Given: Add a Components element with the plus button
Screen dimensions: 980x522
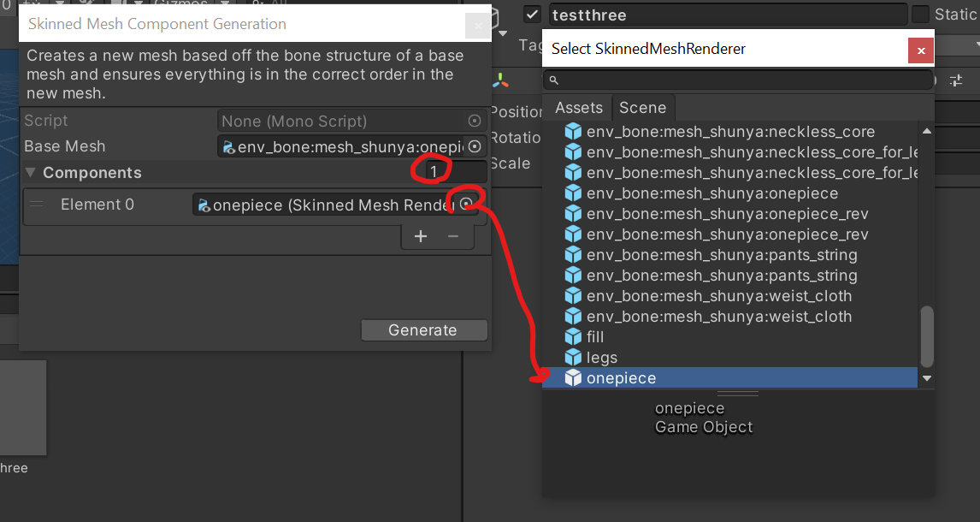Looking at the screenshot, I should click(421, 236).
